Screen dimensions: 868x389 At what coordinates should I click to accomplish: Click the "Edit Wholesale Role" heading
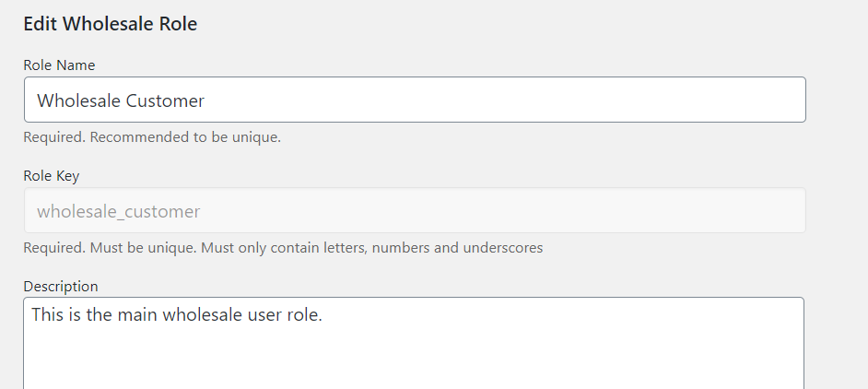click(110, 24)
